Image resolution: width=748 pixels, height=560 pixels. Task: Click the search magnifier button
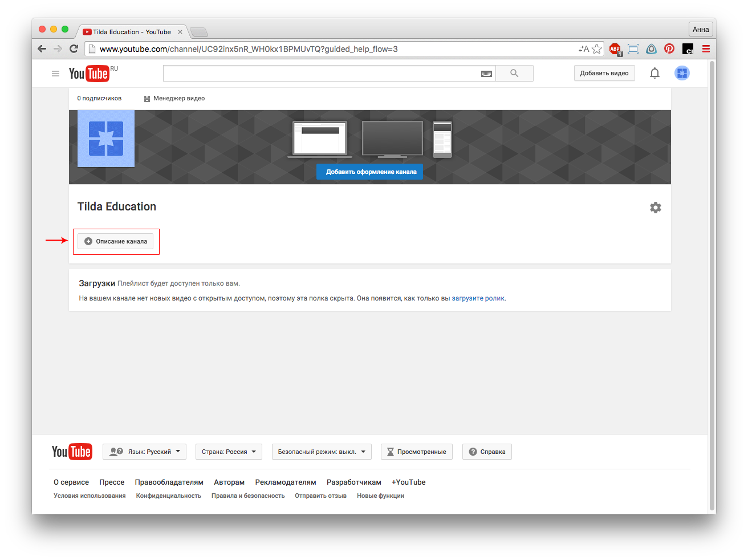pos(514,73)
